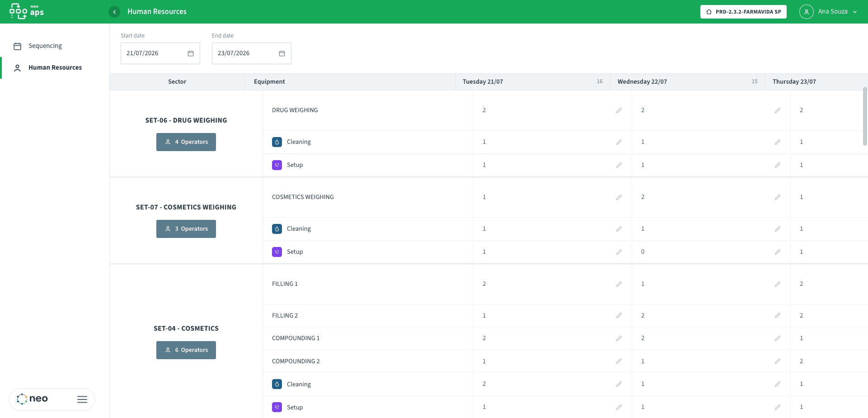Screen dimensions: 868x418
Task: Click Setup purple icon in SET-04
Action: pos(277,407)
